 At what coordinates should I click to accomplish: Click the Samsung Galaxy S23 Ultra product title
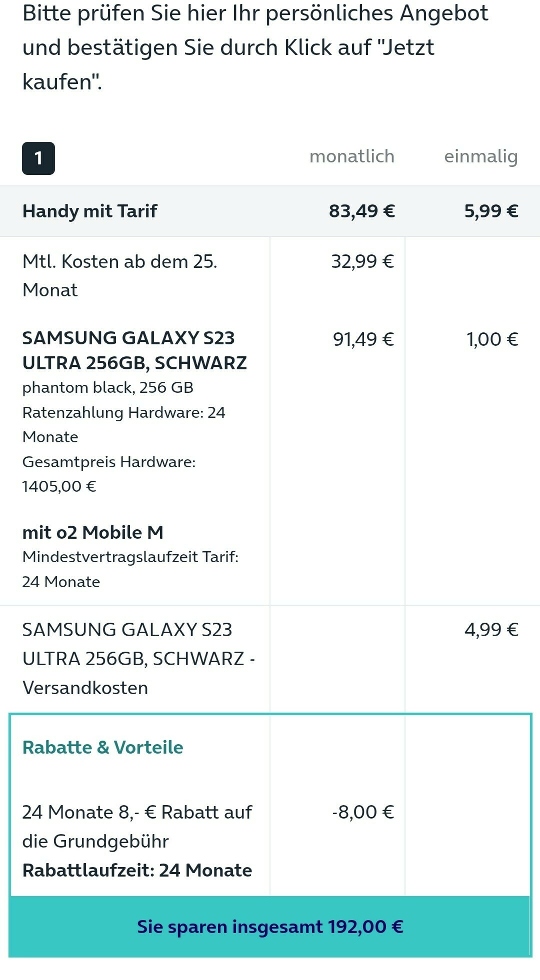(x=134, y=350)
